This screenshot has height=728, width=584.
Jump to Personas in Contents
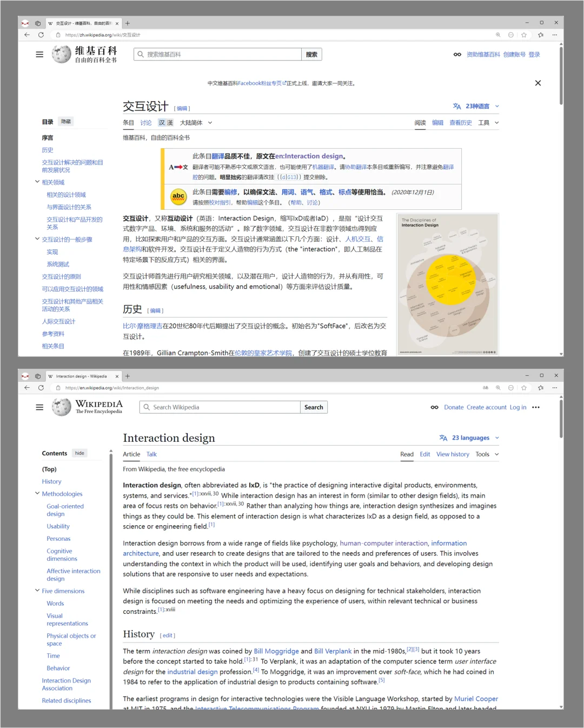(x=58, y=539)
